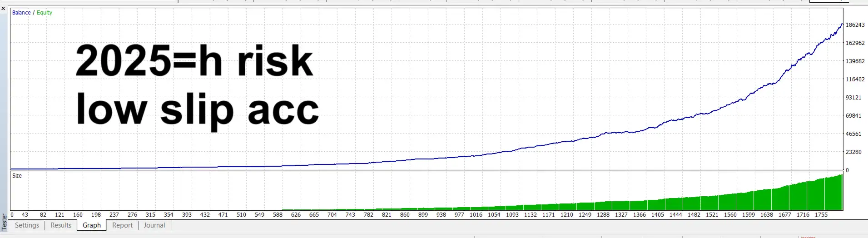The image size is (868, 238).
Task: Click the Size label in the lower chart
Action: click(x=17, y=176)
